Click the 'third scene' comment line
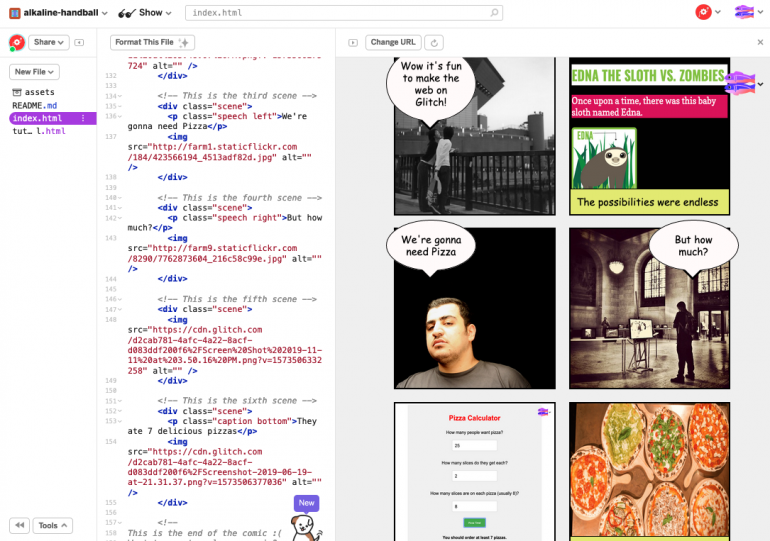Viewport: 770px width, 541px height. (x=237, y=96)
